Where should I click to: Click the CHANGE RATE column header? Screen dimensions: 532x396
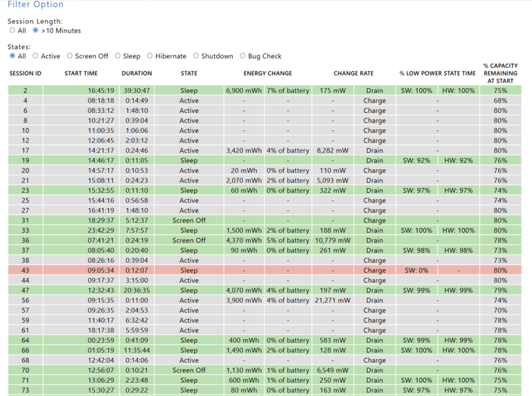click(353, 74)
